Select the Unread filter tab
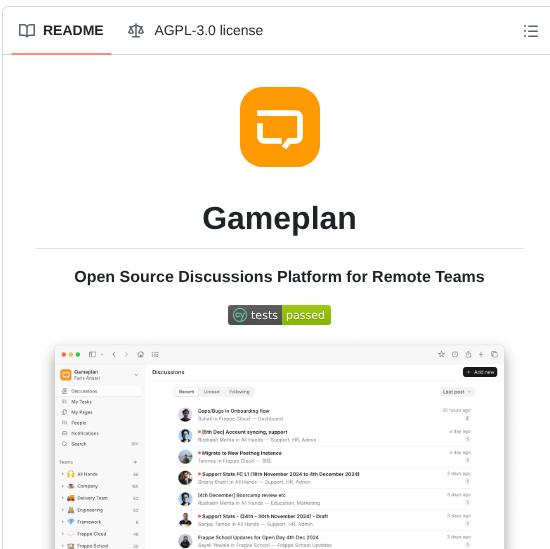 click(x=212, y=392)
